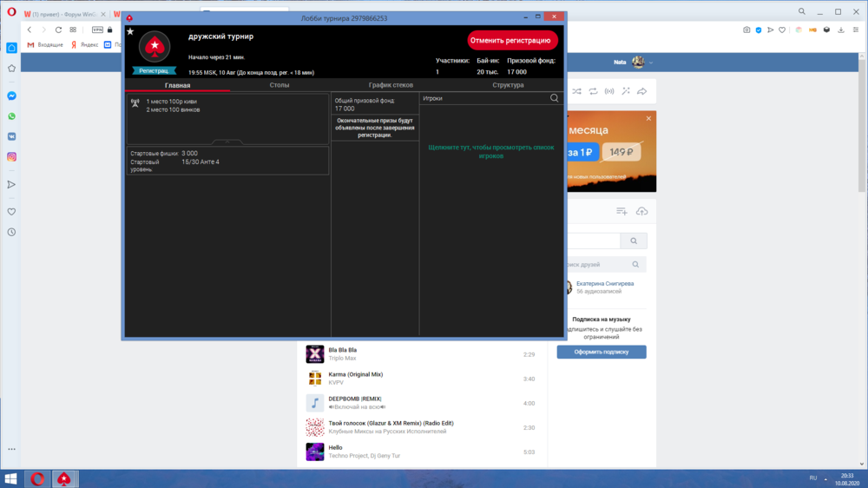Open the three-dots sidebar setup menu
Screen dimensions: 868x488
(x=12, y=449)
